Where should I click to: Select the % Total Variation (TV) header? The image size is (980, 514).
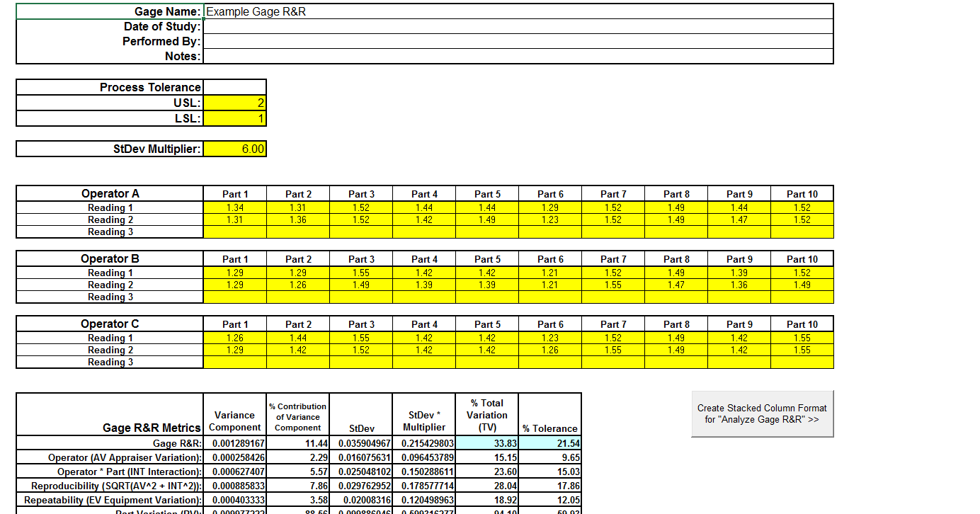pos(487,415)
